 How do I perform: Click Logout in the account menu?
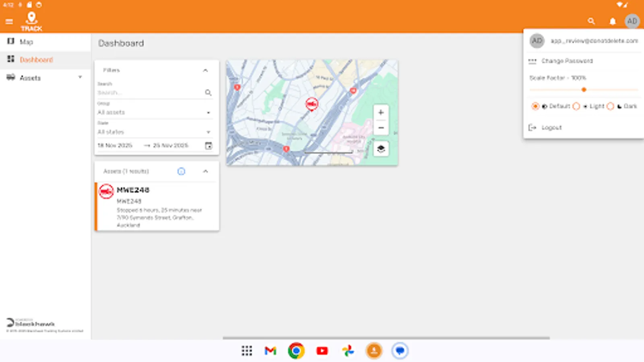point(551,127)
